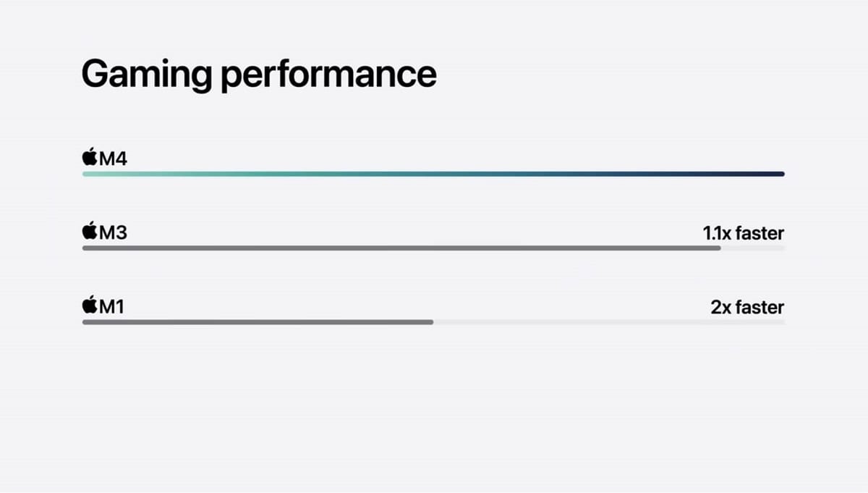Click the middle of the M4 gradient bar
The image size is (868, 493).
coord(433,174)
